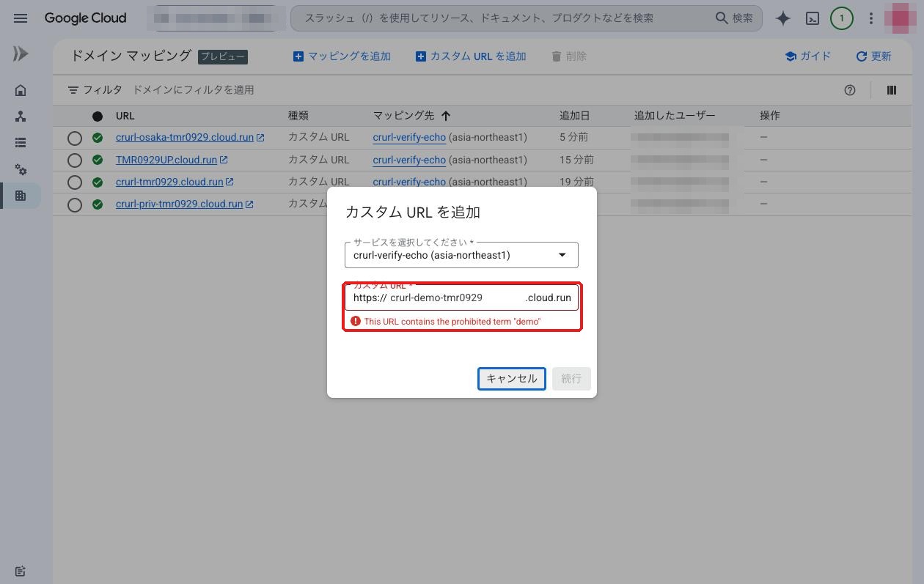Click the Cloud Run product logo in sidebar
The height and width of the screenshot is (584, 924).
tap(21, 53)
